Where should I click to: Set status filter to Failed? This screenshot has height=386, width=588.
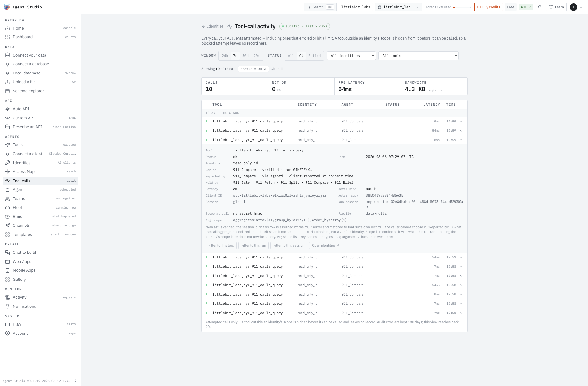pos(314,56)
